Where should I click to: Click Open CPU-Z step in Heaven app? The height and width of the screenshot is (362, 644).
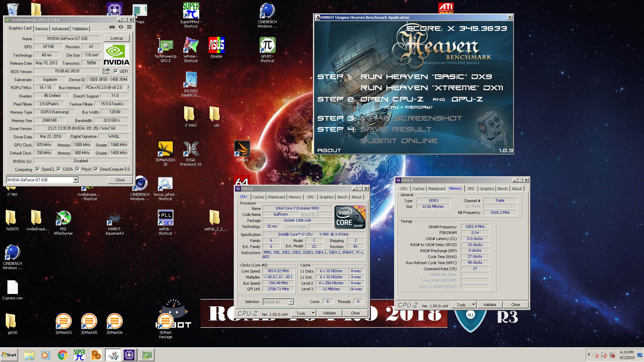(x=392, y=99)
